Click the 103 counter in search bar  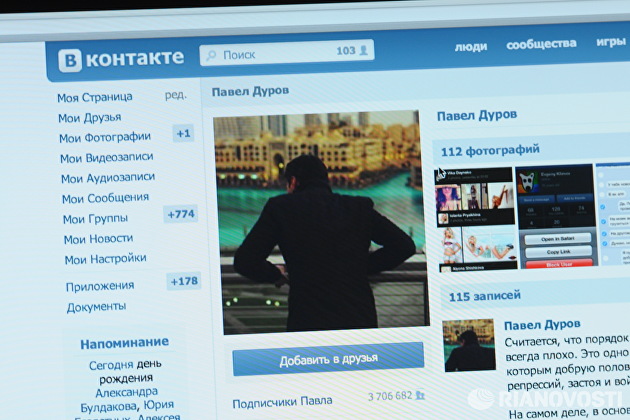tap(346, 51)
